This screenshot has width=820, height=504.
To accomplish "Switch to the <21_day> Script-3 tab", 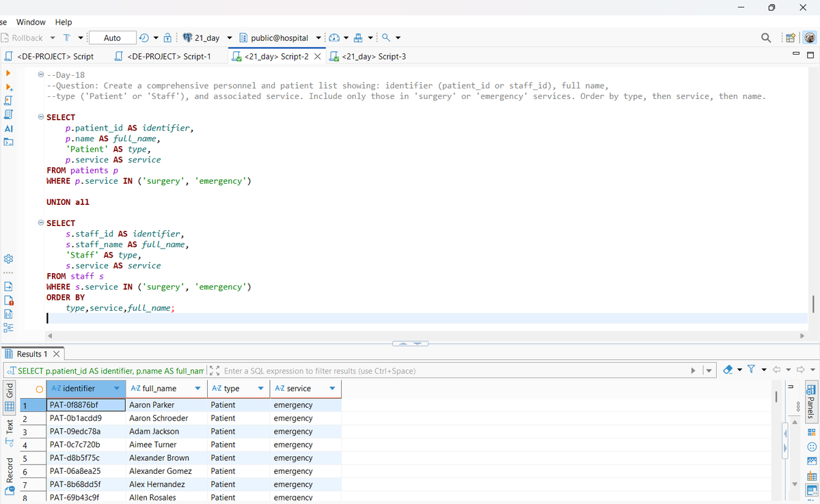I will 369,56.
